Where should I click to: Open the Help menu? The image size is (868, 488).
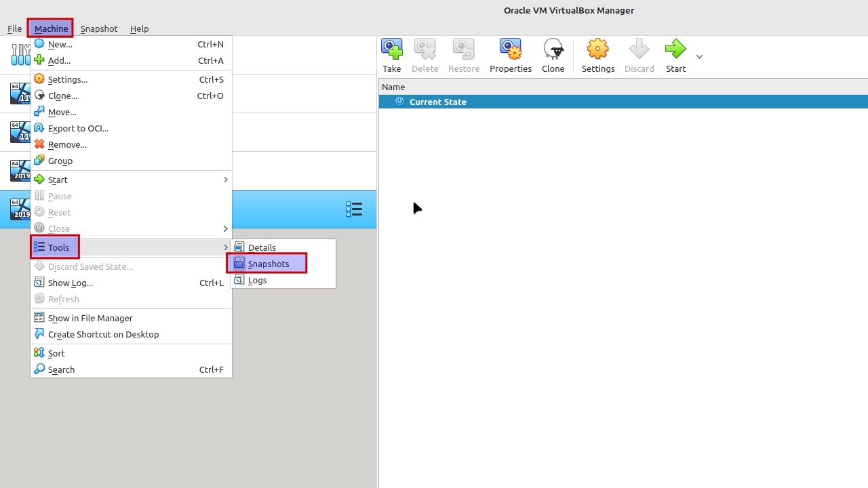tap(139, 28)
